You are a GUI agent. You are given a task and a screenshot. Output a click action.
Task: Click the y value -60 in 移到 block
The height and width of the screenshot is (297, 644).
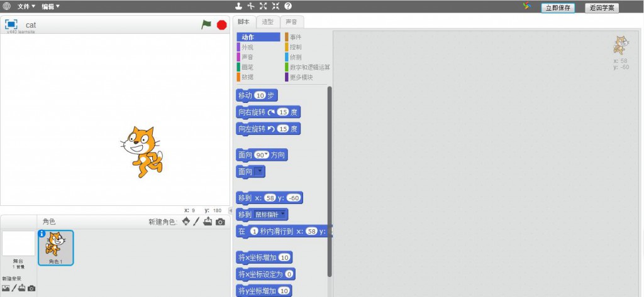294,198
